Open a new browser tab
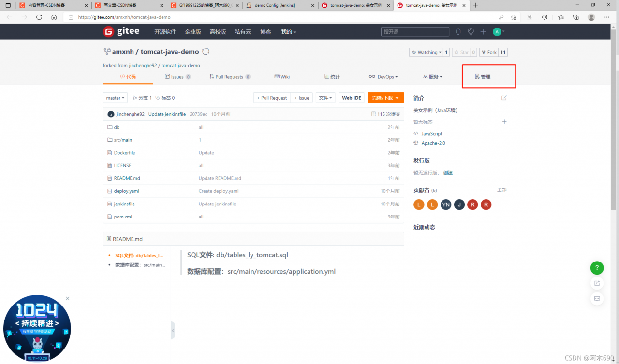Viewport: 619px width, 364px height. [475, 5]
